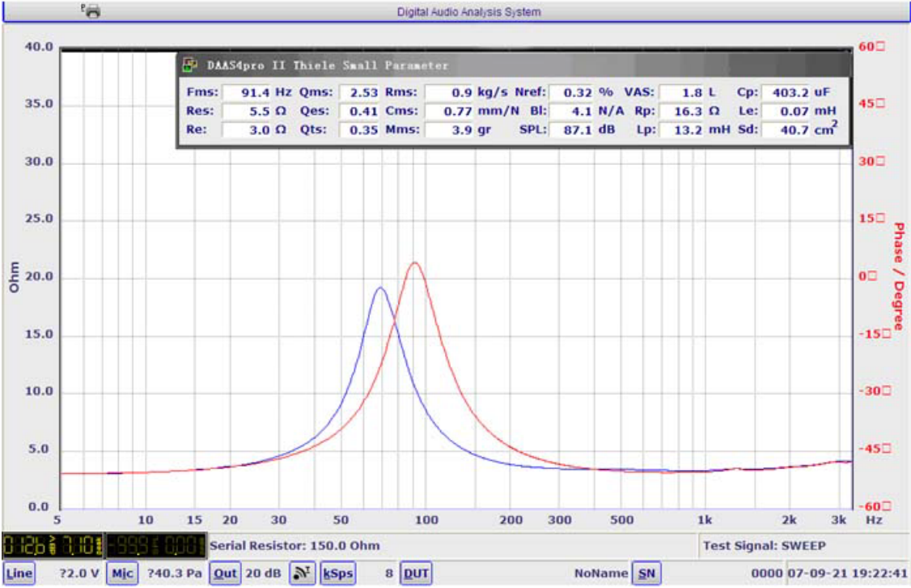Click the 'Digital Audio Analysis System' title
Image resolution: width=911 pixels, height=588 pixels.
(x=468, y=11)
